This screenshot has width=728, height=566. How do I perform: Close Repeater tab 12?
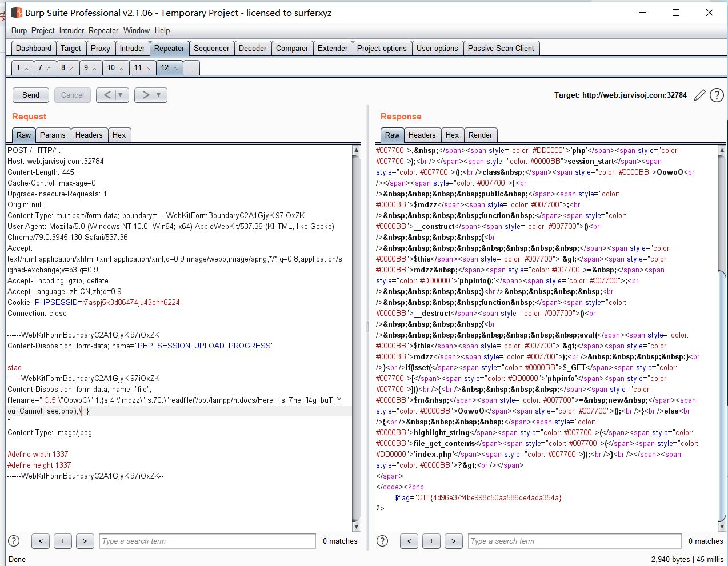(175, 68)
